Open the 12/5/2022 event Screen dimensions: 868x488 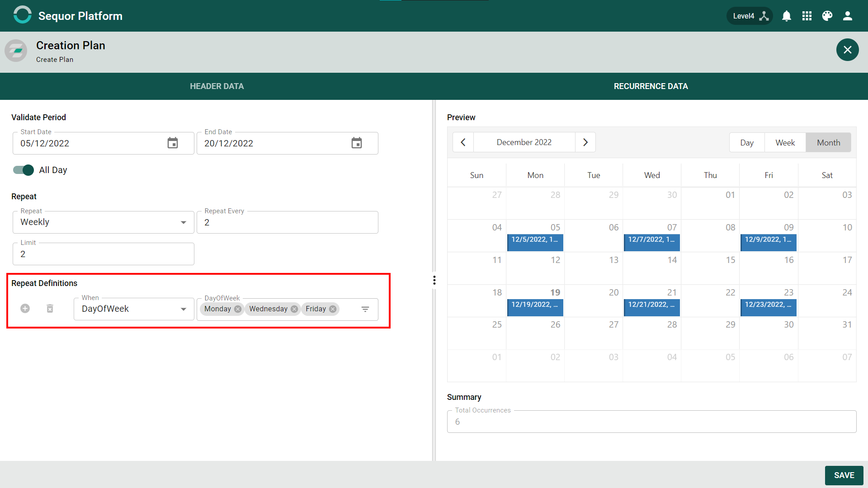[x=535, y=243]
